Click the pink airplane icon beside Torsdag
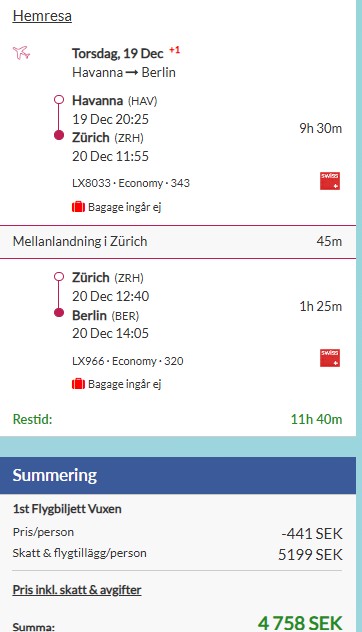Image resolution: width=362 pixels, height=632 pixels. pyautogui.click(x=21, y=53)
